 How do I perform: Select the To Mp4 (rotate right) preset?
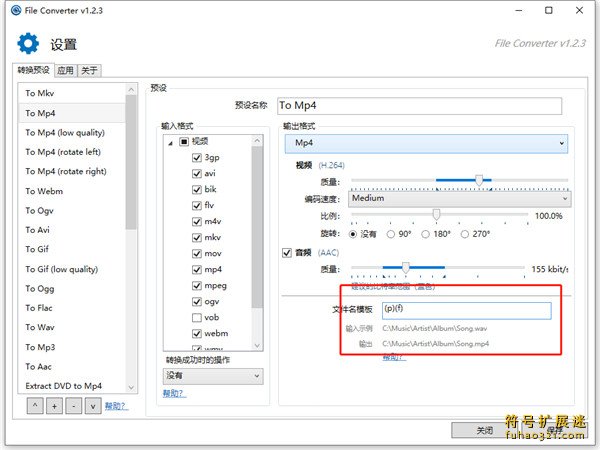tap(72, 172)
